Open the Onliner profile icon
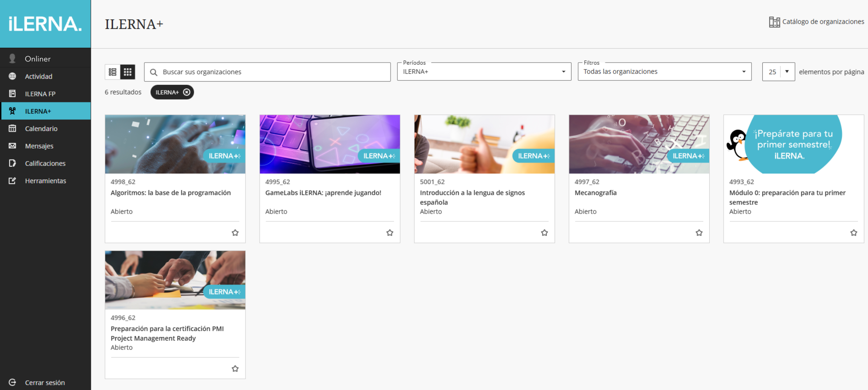The width and height of the screenshot is (868, 390). pyautogui.click(x=12, y=59)
